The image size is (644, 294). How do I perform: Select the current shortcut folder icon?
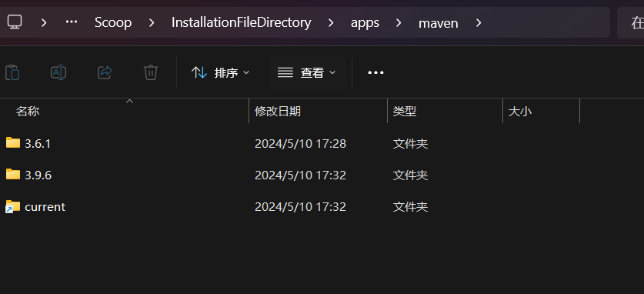[x=13, y=205]
